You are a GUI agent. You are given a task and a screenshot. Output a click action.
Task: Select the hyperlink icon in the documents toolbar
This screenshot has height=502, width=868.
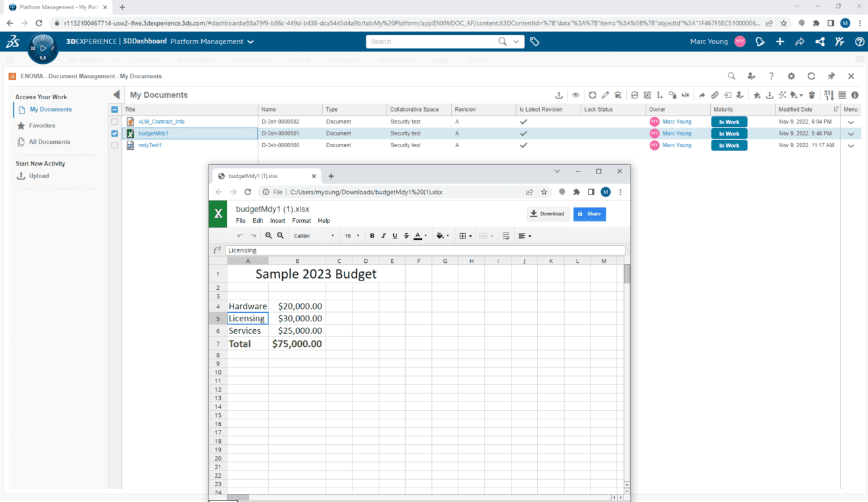(714, 95)
